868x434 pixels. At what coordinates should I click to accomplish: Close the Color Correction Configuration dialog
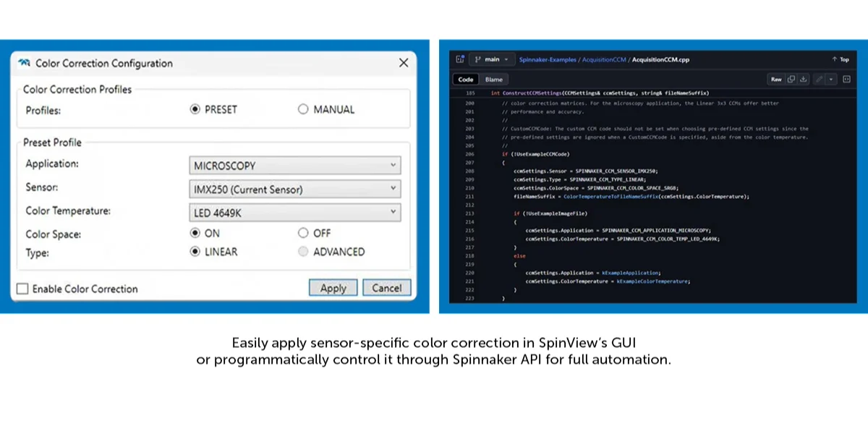point(404,63)
